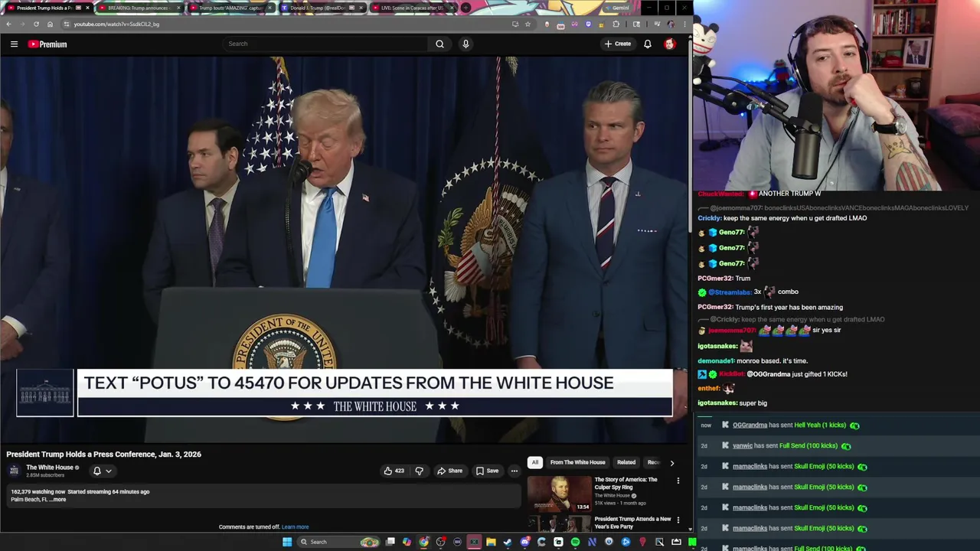Open Spotify from the taskbar

[x=575, y=542]
